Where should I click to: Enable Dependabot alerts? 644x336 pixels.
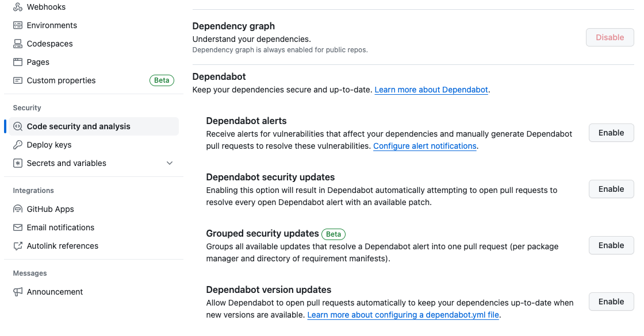[x=611, y=133]
